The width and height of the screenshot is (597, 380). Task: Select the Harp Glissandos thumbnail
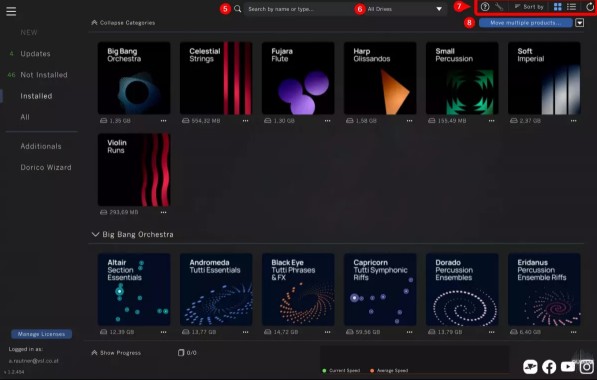point(380,78)
